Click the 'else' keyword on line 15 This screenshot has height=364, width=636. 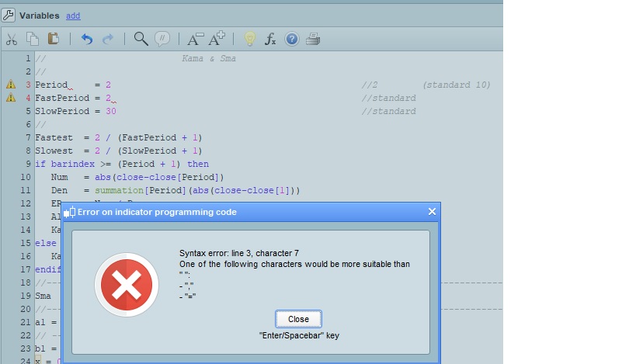click(x=46, y=243)
